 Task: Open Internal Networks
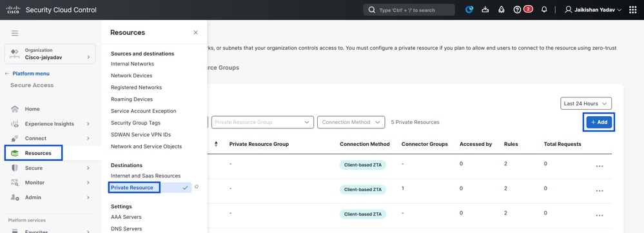132,64
